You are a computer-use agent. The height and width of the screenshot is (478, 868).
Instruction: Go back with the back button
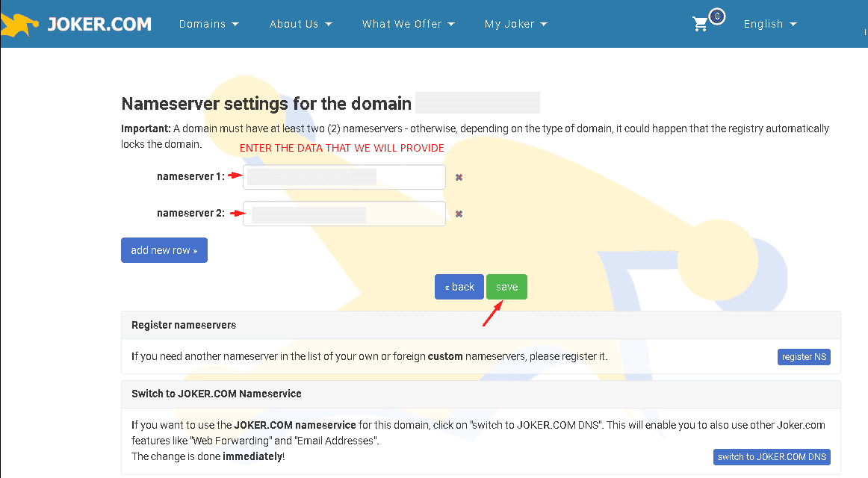(x=459, y=287)
